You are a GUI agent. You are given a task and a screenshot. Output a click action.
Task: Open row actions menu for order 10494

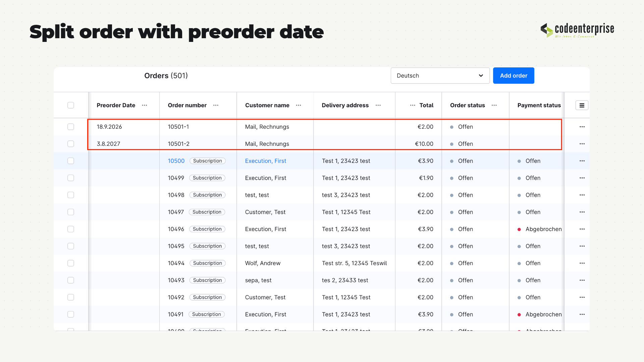(582, 263)
